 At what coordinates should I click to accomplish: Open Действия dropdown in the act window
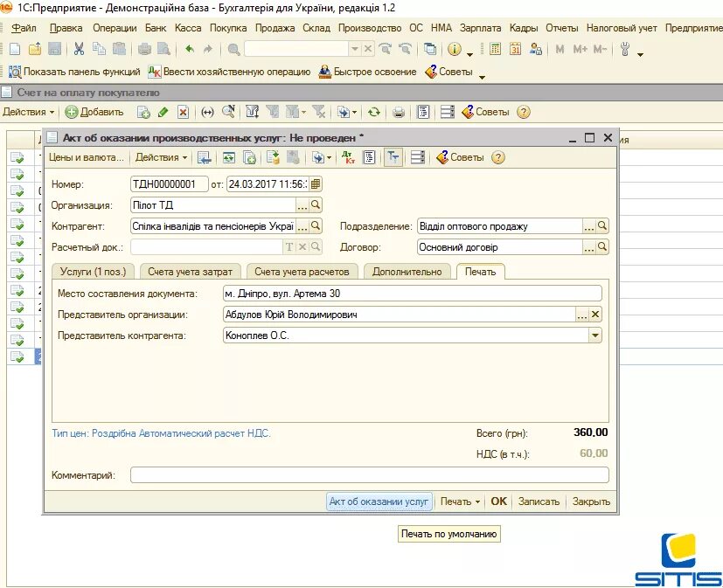162,157
